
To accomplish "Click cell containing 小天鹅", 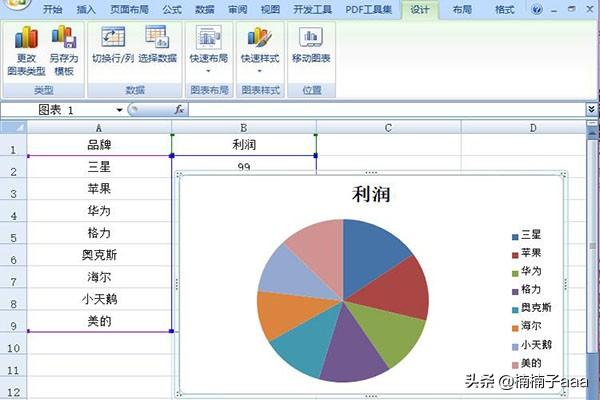I will pyautogui.click(x=99, y=299).
